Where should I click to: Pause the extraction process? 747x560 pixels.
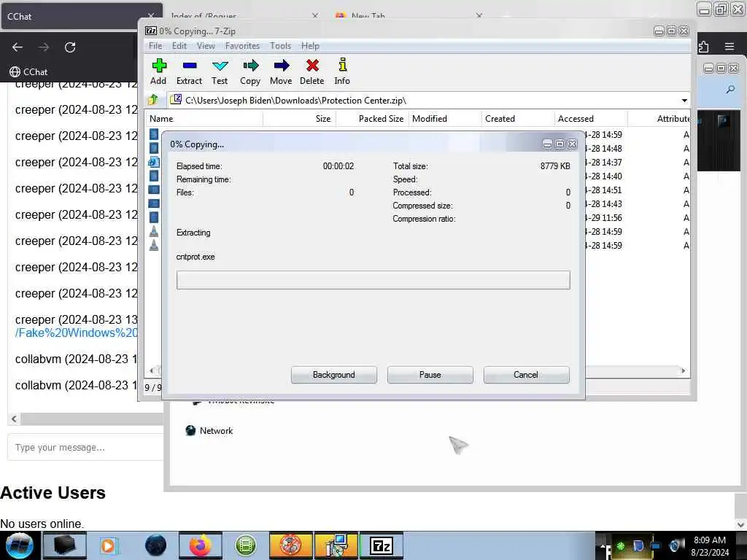tap(430, 375)
